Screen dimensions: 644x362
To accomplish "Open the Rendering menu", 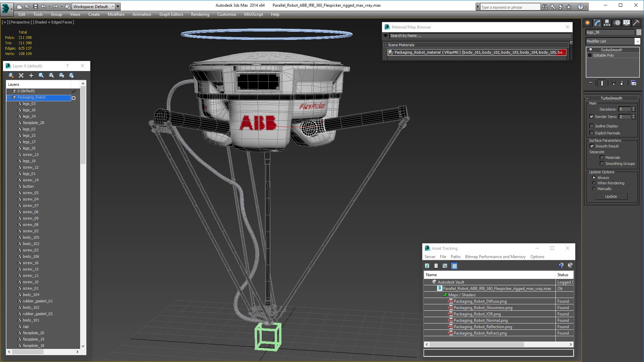I will [200, 14].
